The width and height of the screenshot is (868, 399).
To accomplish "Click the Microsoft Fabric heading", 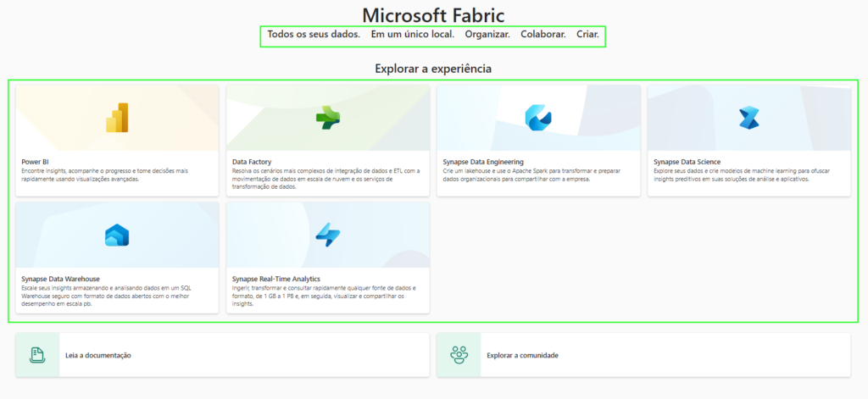I will click(433, 15).
